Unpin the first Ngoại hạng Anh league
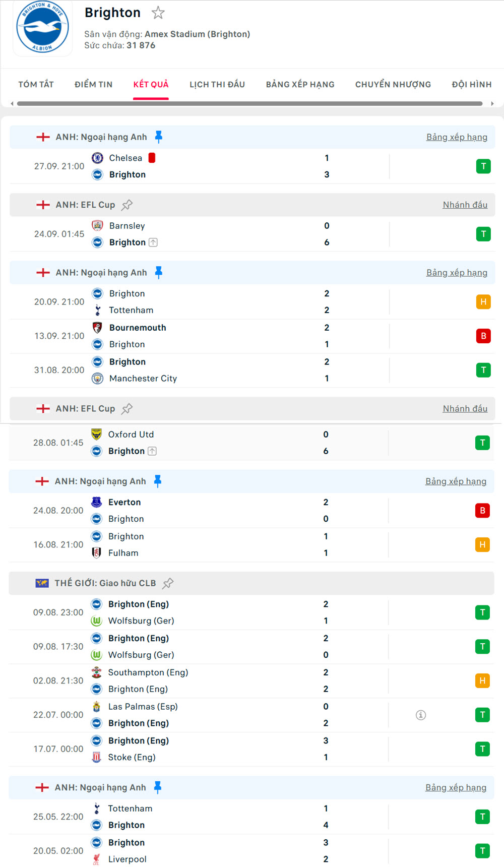This screenshot has width=504, height=867. [159, 137]
